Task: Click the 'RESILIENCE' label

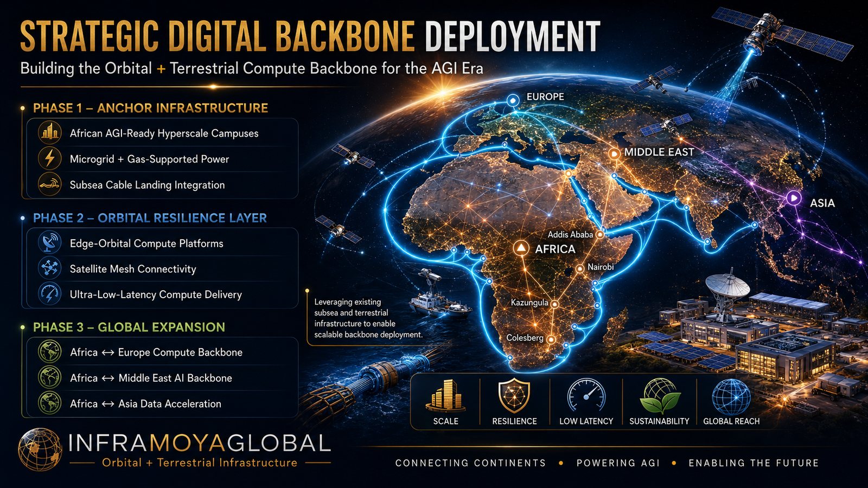Action: click(x=514, y=421)
